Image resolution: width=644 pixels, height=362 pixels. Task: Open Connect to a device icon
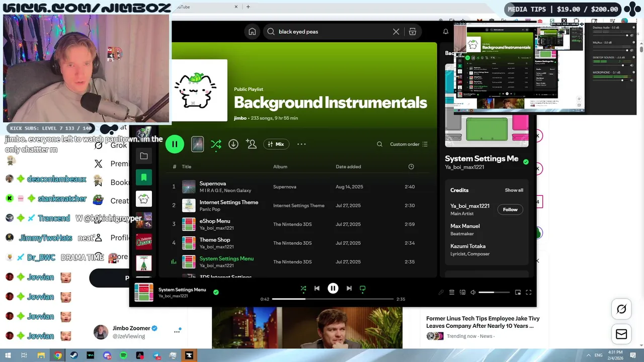[x=462, y=292]
